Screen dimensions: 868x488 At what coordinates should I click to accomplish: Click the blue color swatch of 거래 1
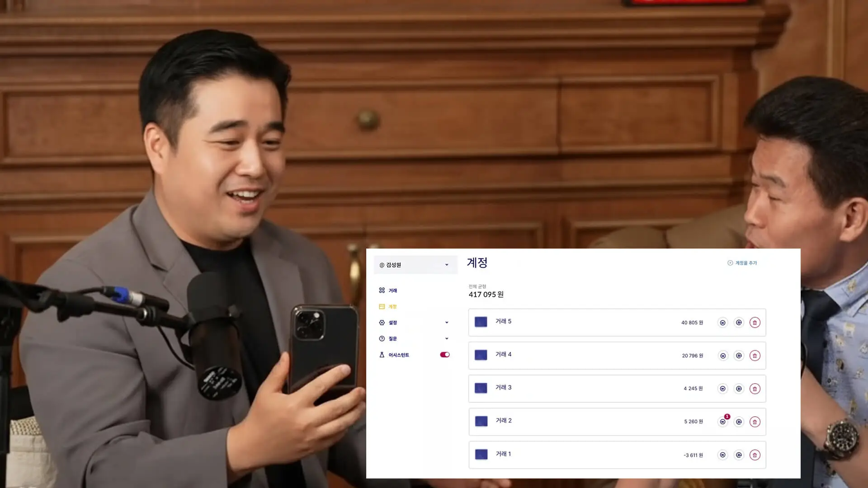pyautogui.click(x=481, y=455)
